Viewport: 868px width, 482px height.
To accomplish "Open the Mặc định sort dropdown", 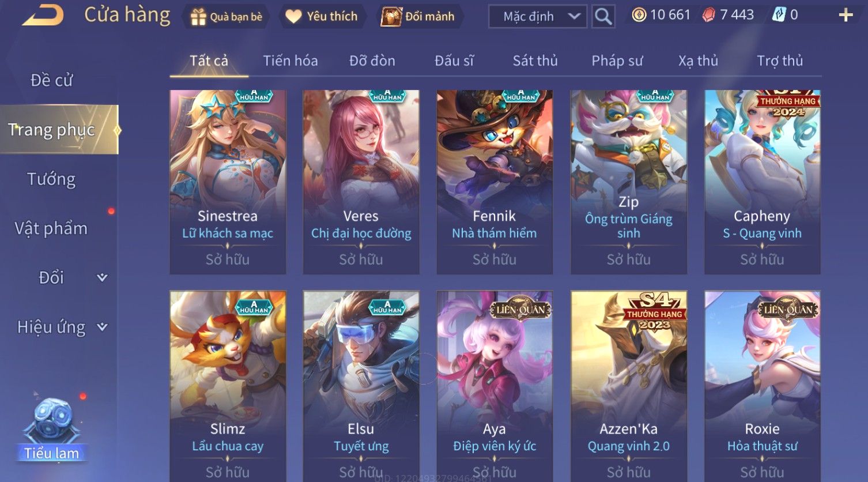I will [537, 17].
